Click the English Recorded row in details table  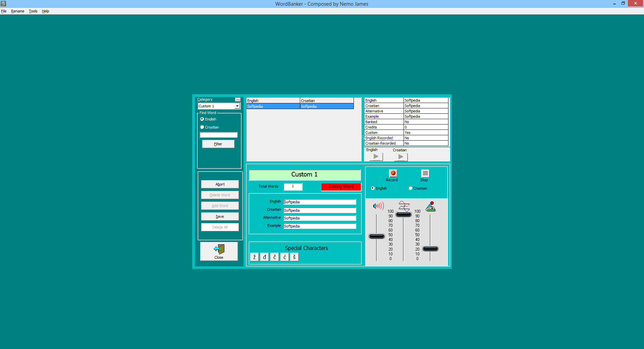406,138
